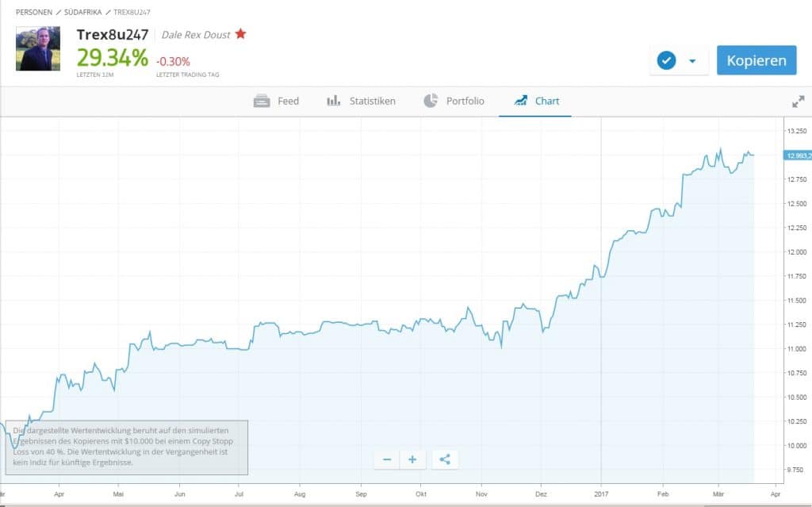Click the Feed inbox icon
The height and width of the screenshot is (507, 812).
pyautogui.click(x=262, y=101)
